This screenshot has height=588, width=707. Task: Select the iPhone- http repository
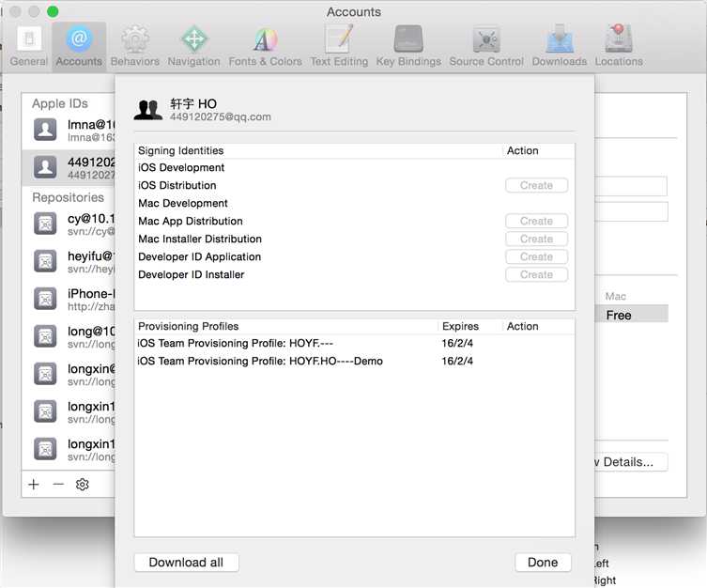[69, 300]
